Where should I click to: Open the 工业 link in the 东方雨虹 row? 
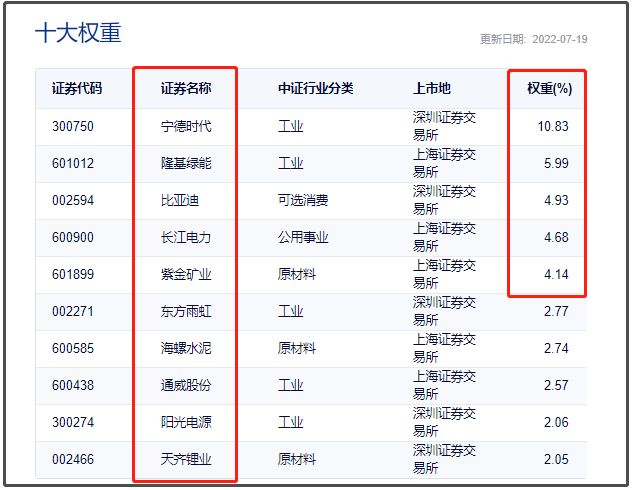coord(290,311)
